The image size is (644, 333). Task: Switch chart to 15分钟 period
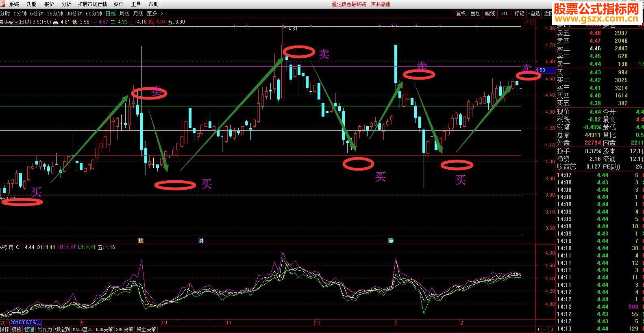click(55, 13)
